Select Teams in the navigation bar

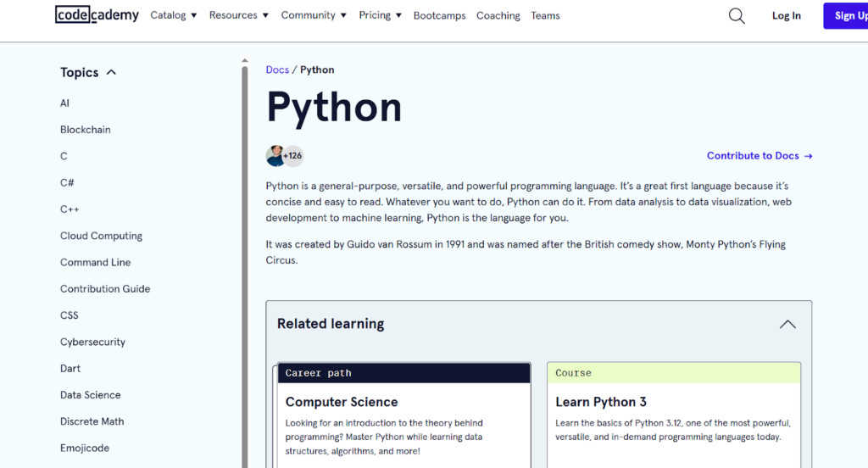[x=545, y=16]
